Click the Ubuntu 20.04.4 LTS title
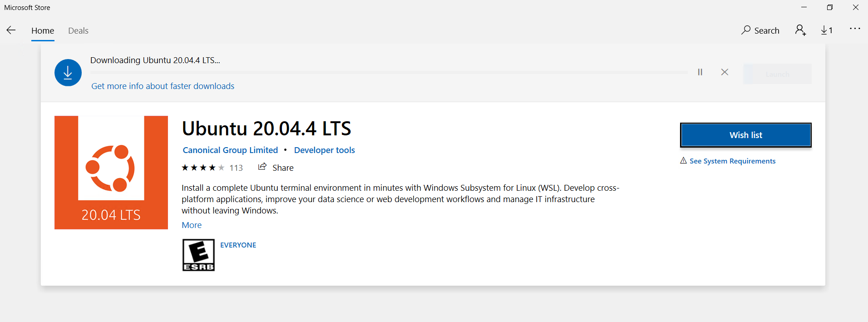Screen dimensions: 868x322 266,129
